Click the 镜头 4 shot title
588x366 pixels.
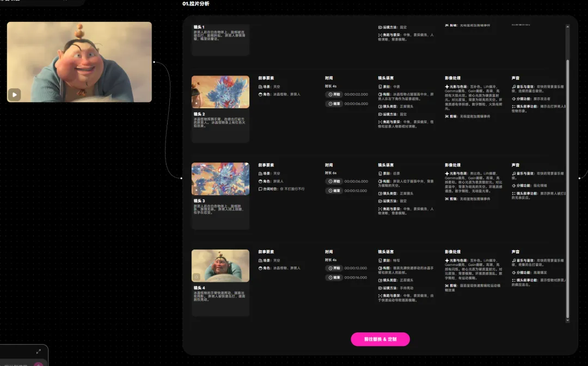coord(199,288)
